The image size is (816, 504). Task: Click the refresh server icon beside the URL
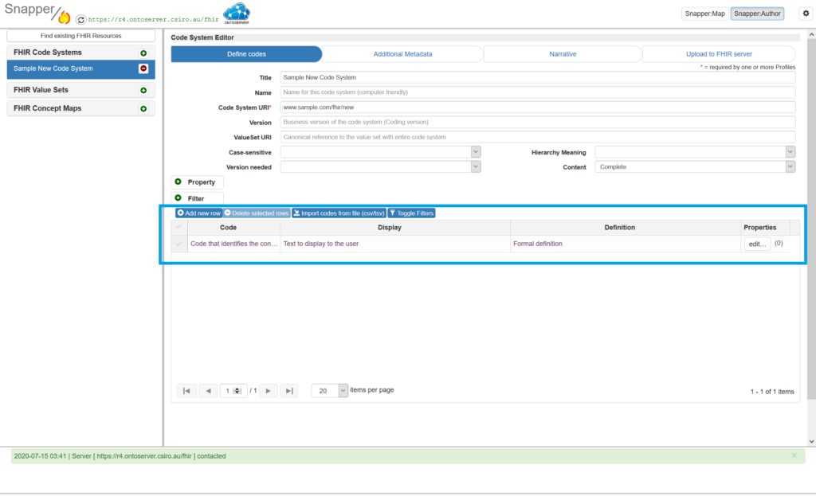click(80, 18)
